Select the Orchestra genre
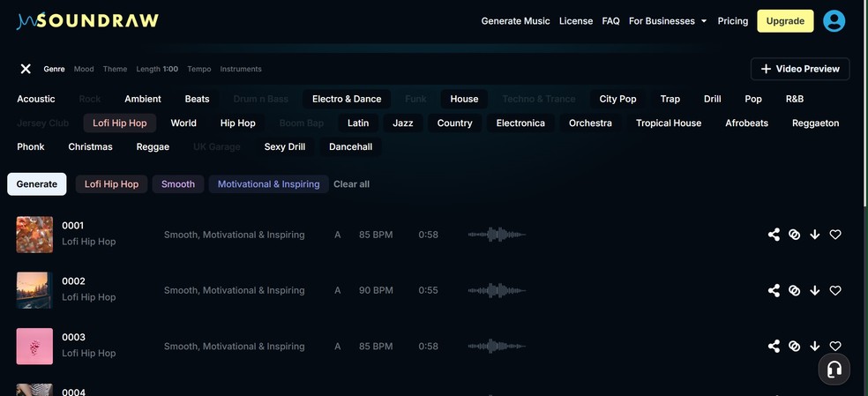This screenshot has width=868, height=396. [x=590, y=123]
